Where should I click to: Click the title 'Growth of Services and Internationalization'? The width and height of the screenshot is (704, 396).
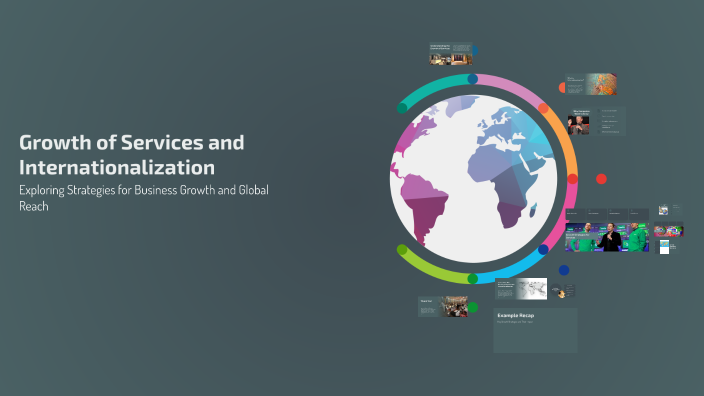[x=132, y=155]
